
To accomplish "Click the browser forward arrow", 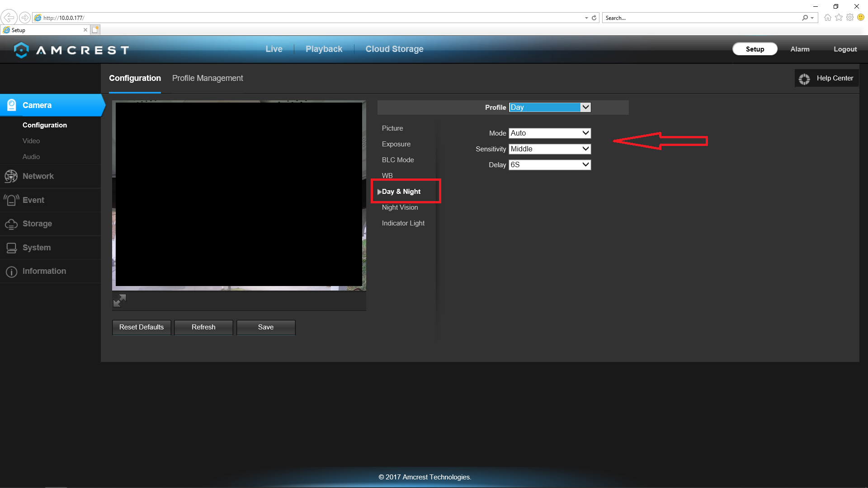I will [x=25, y=18].
